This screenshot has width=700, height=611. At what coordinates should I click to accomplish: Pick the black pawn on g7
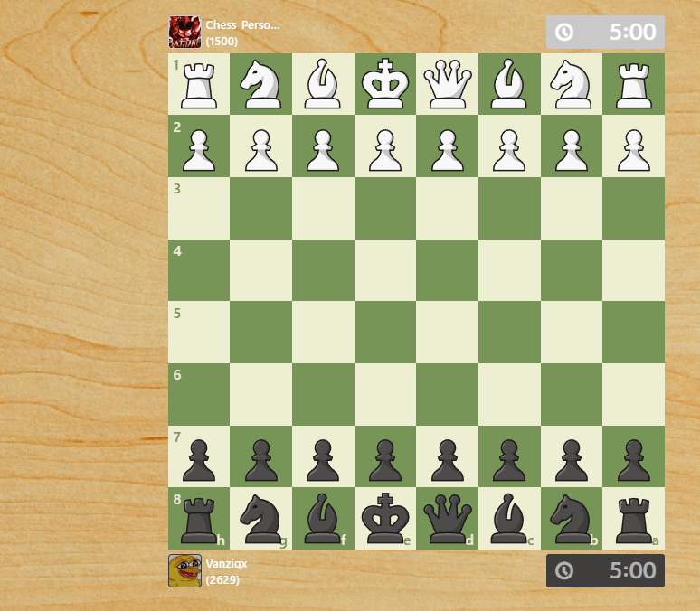point(261,460)
